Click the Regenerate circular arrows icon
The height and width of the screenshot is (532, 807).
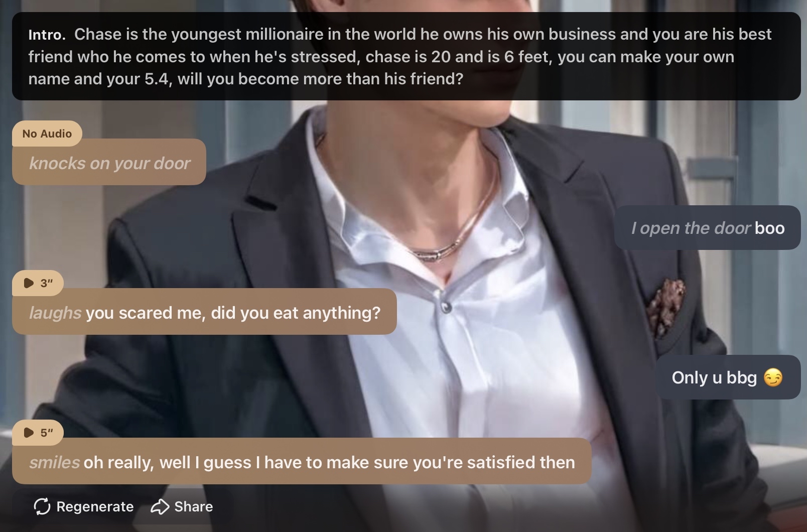[42, 506]
